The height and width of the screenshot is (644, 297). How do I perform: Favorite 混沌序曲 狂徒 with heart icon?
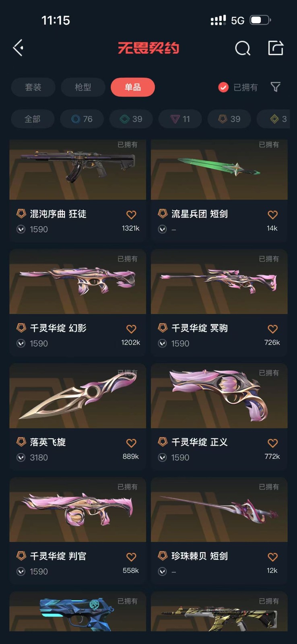[131, 215]
